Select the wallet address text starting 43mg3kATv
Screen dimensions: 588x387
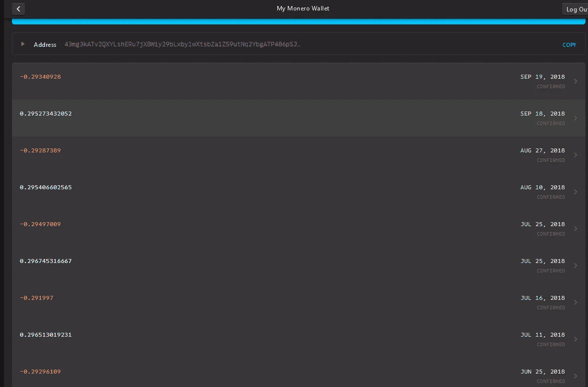pyautogui.click(x=182, y=44)
